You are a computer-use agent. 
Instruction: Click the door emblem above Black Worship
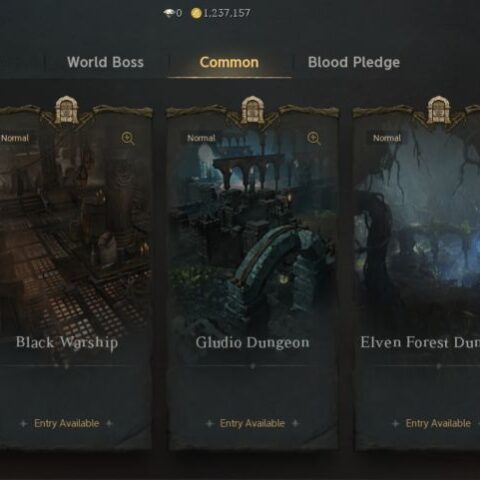click(67, 110)
